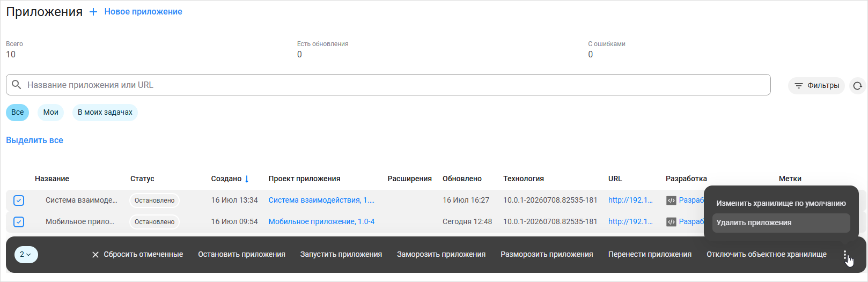Sort by the Статус column header
Viewport: 868px width, 282px height.
142,179
